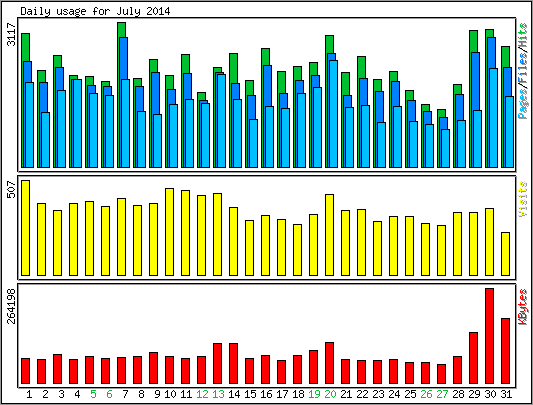
Task: Click the "Daily usage for July 2014" title
Action: pos(95,11)
